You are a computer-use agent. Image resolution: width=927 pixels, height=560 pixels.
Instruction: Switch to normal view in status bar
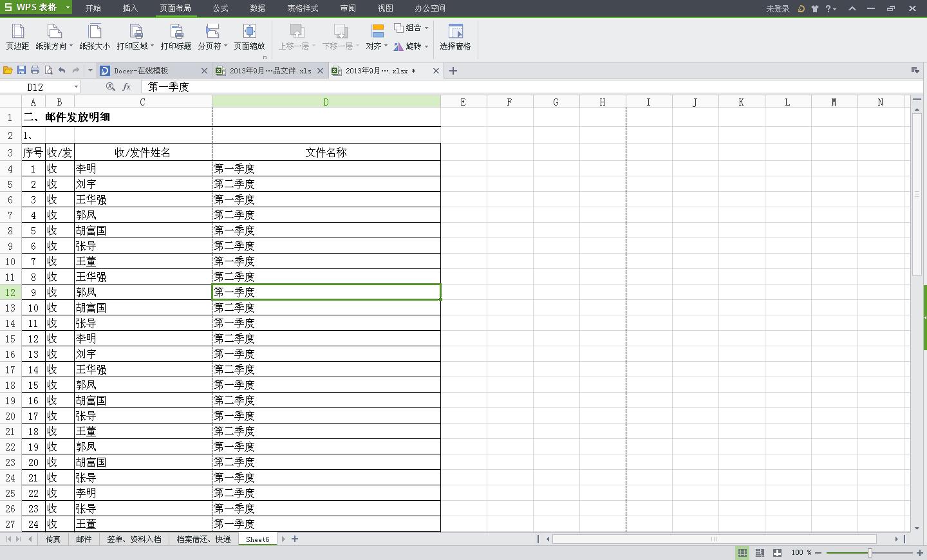point(742,553)
